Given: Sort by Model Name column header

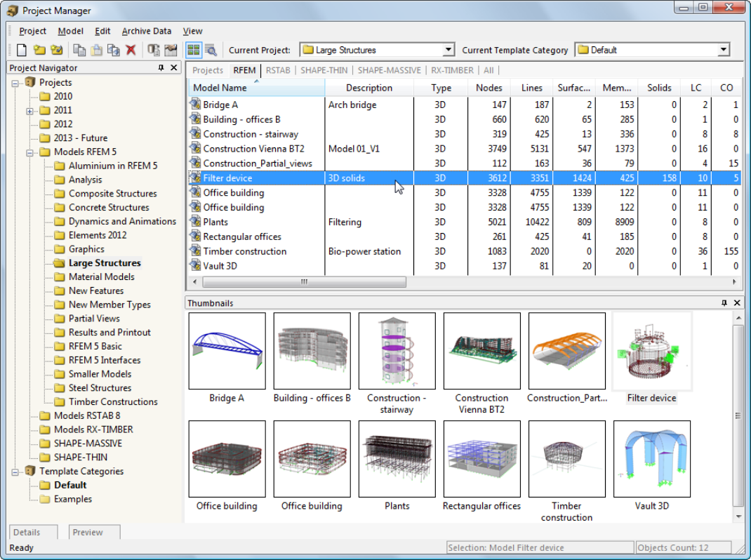Looking at the screenshot, I should tap(256, 88).
